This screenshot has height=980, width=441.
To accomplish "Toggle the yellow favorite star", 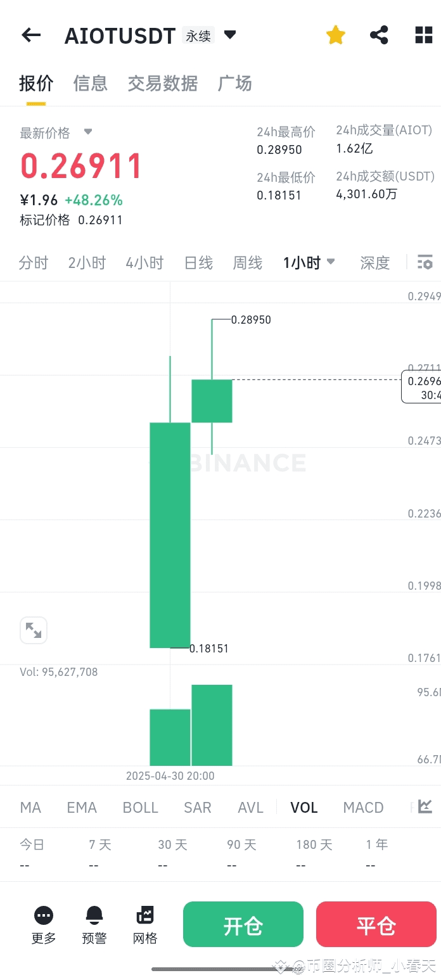I will tap(335, 35).
